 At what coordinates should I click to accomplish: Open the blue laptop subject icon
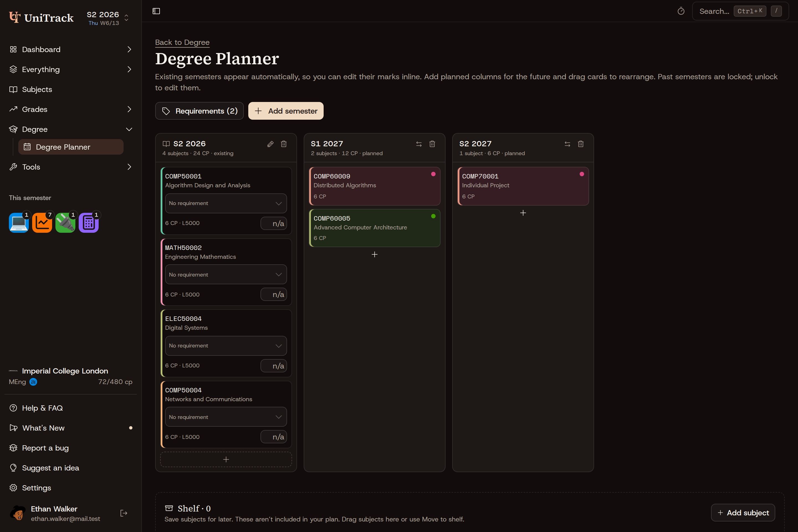pos(19,222)
